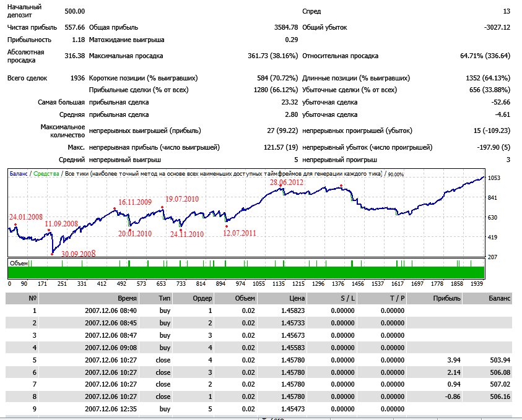This screenshot has height=420, width=522.
Task: Click short positions value 584 (70.72%)
Action: (x=277, y=78)
